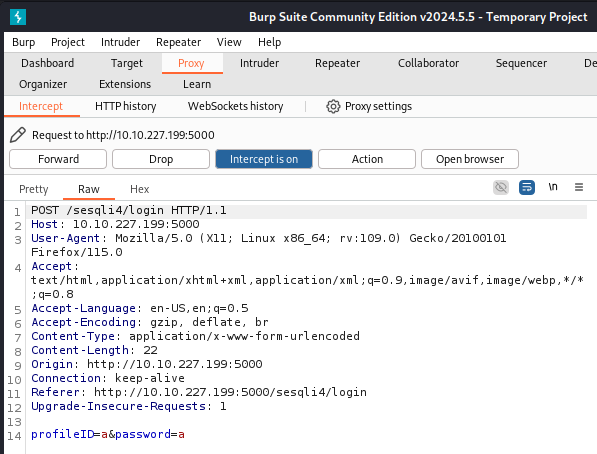Toggle the \n show newlines icon
The width and height of the screenshot is (597, 454).
[x=553, y=187]
